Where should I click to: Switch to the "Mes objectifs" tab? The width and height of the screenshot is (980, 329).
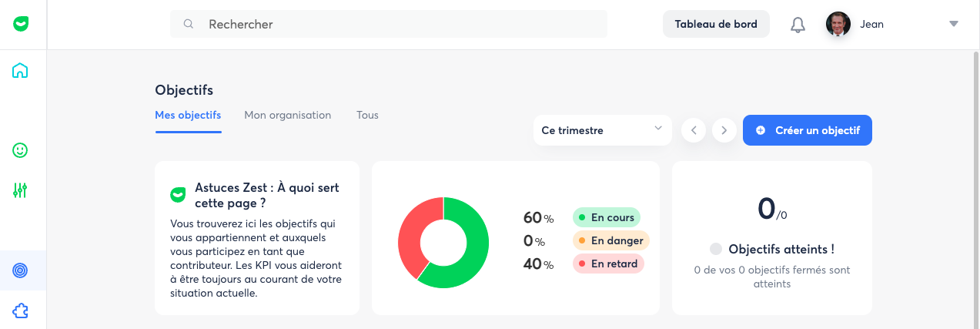click(188, 116)
